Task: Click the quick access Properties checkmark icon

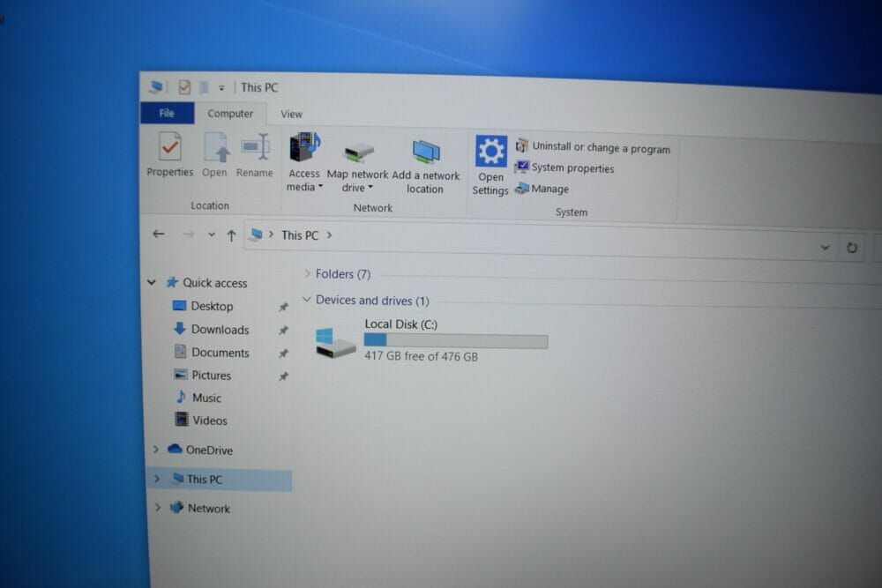Action: coord(184,87)
